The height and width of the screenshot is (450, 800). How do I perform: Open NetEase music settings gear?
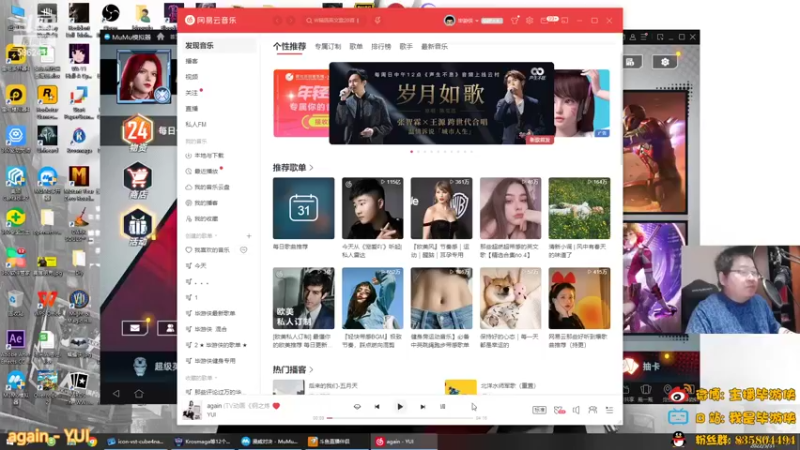530,20
